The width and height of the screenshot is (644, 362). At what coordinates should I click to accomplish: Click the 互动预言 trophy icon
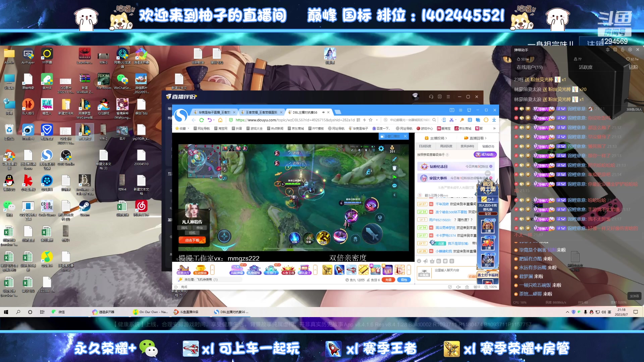coord(201,270)
